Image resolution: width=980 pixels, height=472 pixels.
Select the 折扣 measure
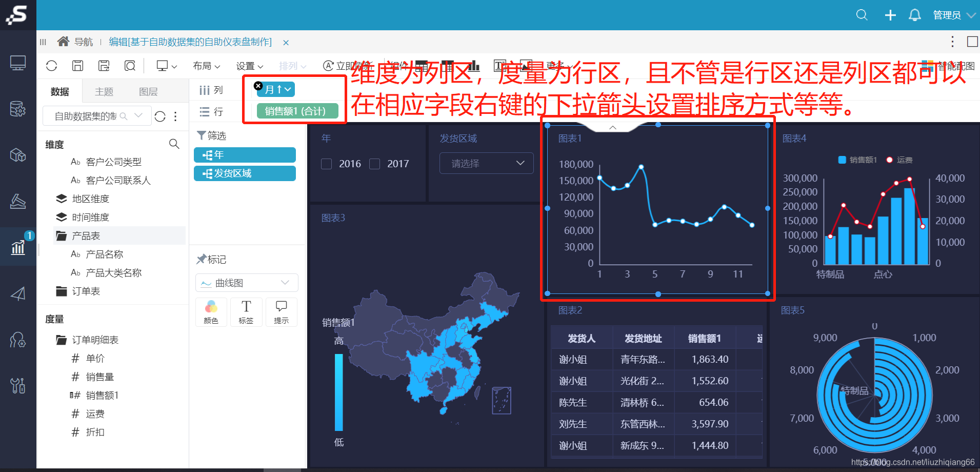[95, 432]
